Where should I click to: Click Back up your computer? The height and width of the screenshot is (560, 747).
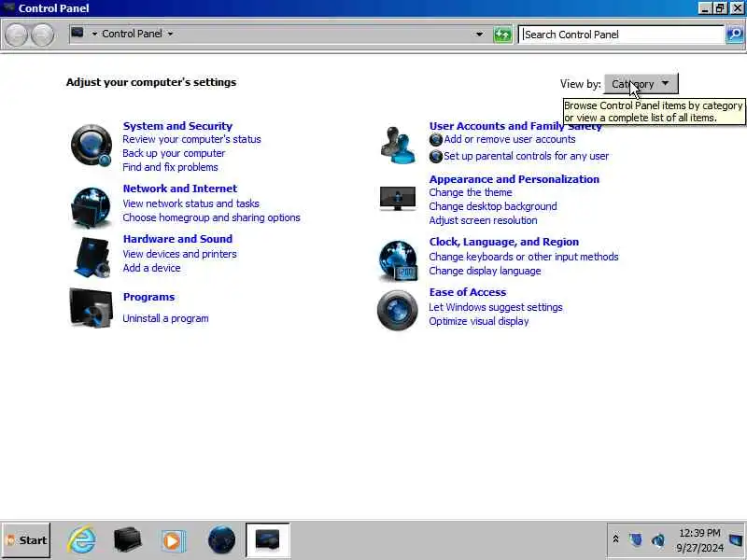click(174, 153)
